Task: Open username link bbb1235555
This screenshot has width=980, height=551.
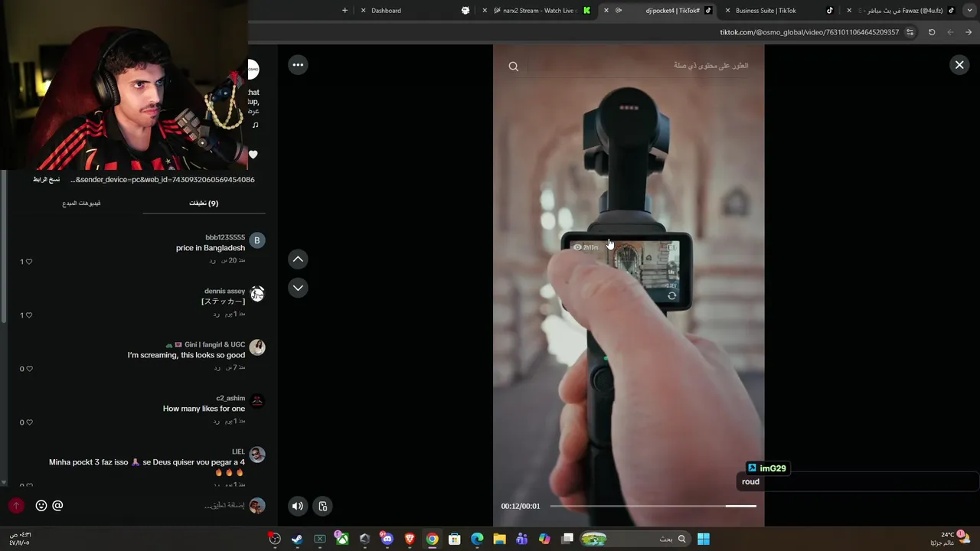Action: (225, 237)
